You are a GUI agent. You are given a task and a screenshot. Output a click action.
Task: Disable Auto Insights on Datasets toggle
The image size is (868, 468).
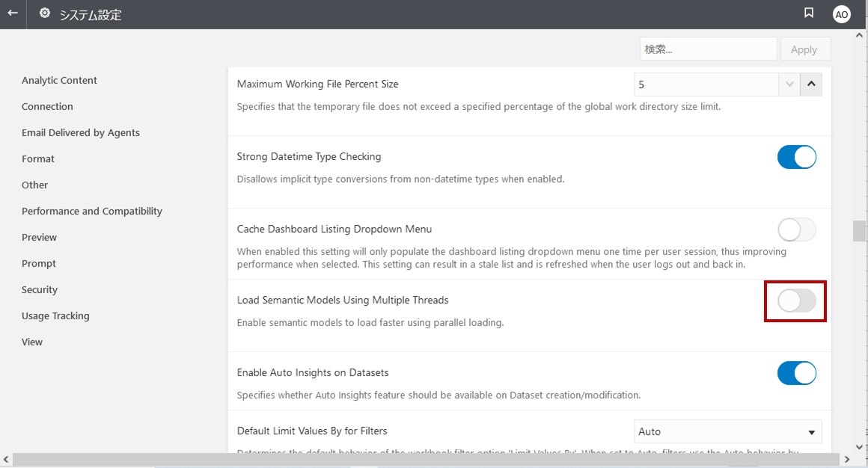796,373
